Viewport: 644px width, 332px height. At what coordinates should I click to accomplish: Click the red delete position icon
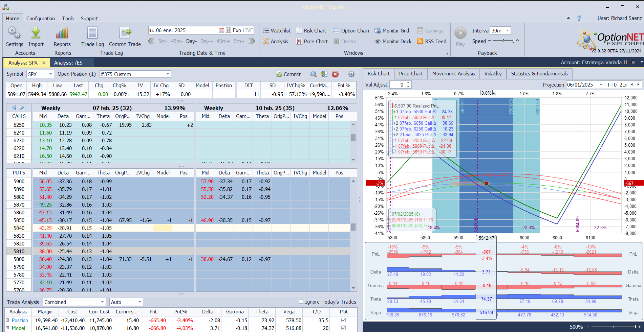click(x=335, y=74)
